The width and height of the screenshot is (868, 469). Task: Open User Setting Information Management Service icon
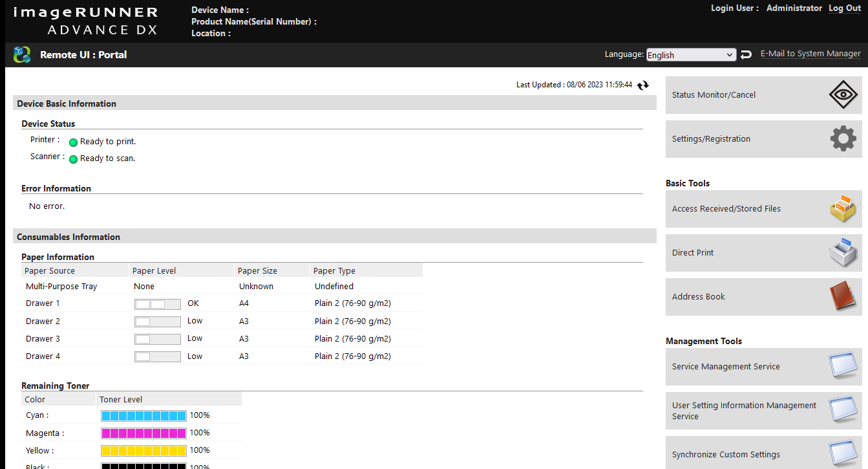tap(843, 410)
